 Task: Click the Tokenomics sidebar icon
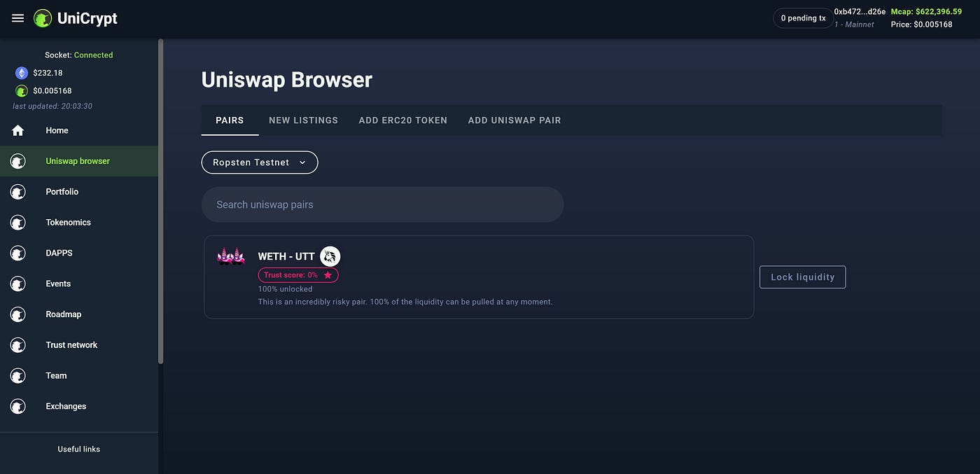coord(18,223)
